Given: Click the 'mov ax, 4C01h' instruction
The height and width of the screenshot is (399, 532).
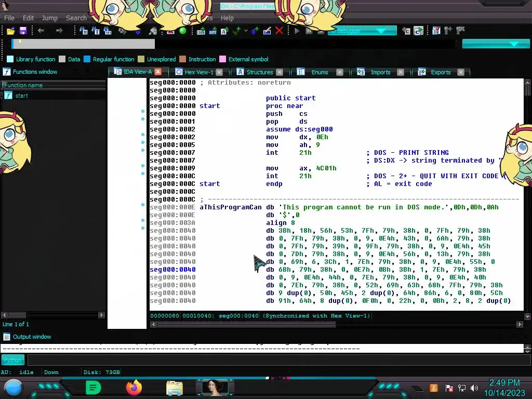Looking at the screenshot, I should (x=301, y=168).
